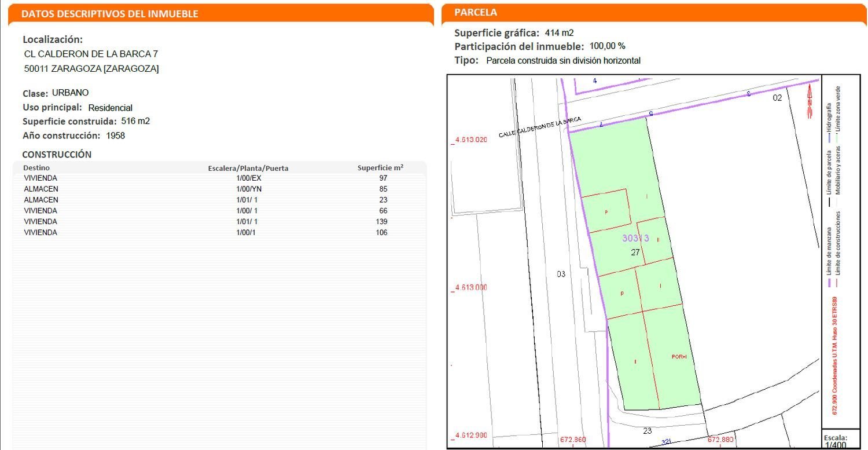Select the PARCELA section header
The width and height of the screenshot is (868, 450).
coord(475,13)
